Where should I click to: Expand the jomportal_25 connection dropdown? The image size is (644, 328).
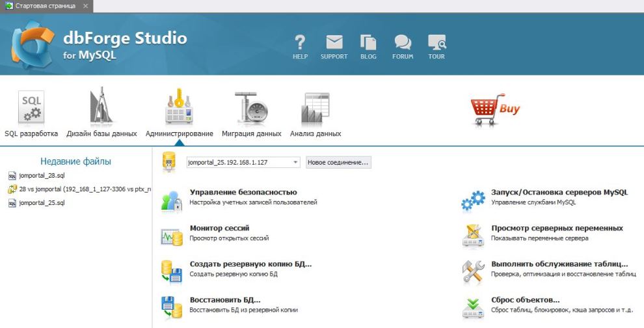point(295,162)
